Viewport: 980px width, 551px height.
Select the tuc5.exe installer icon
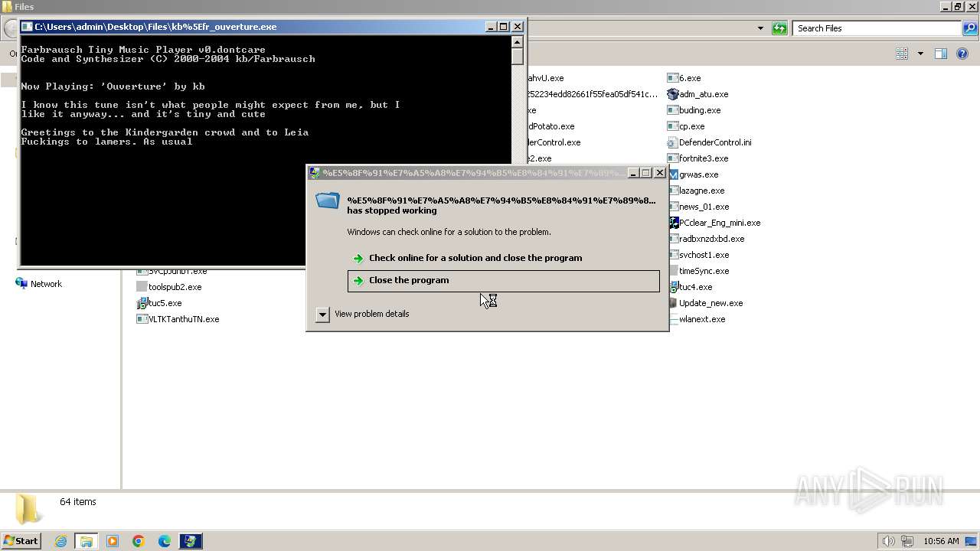point(142,303)
